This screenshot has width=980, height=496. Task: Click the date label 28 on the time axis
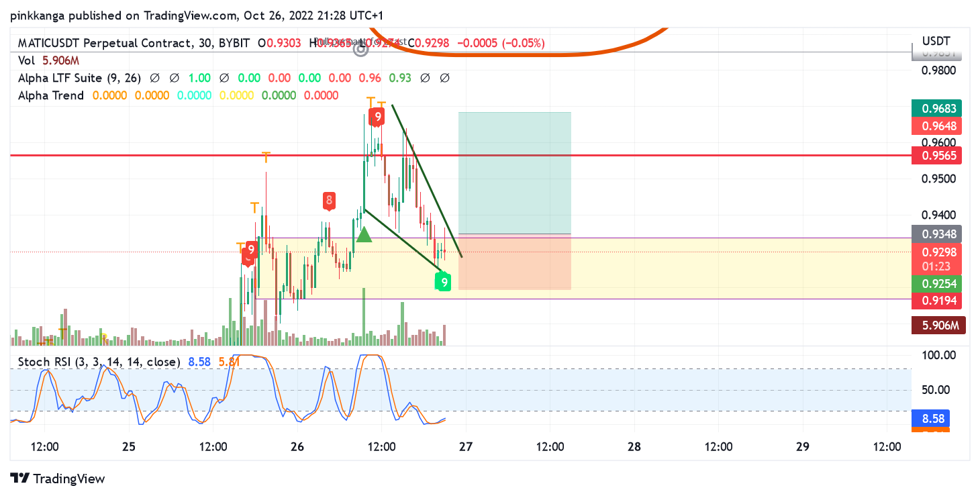[x=634, y=447]
